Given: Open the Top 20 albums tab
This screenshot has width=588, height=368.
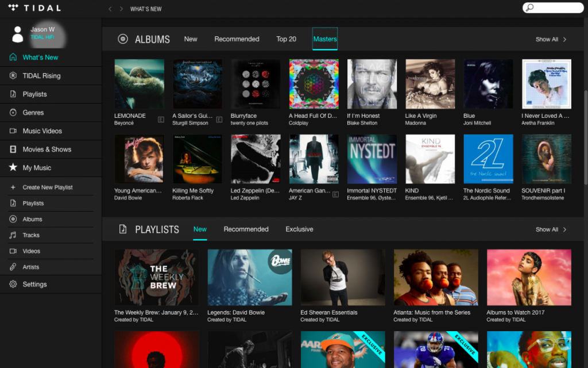Looking at the screenshot, I should 286,39.
